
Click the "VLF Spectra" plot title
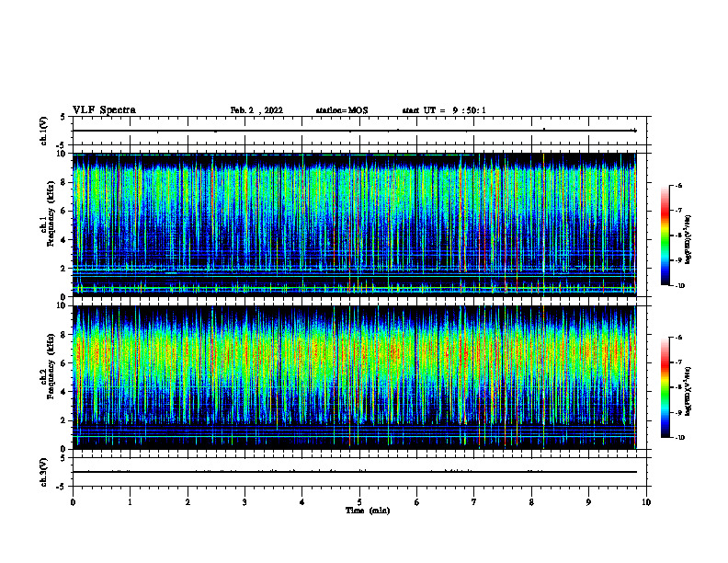pos(104,110)
